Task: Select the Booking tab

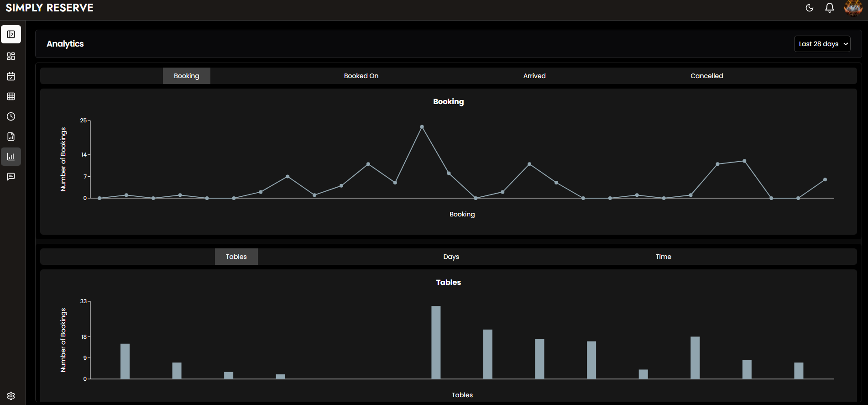Action: [186, 76]
